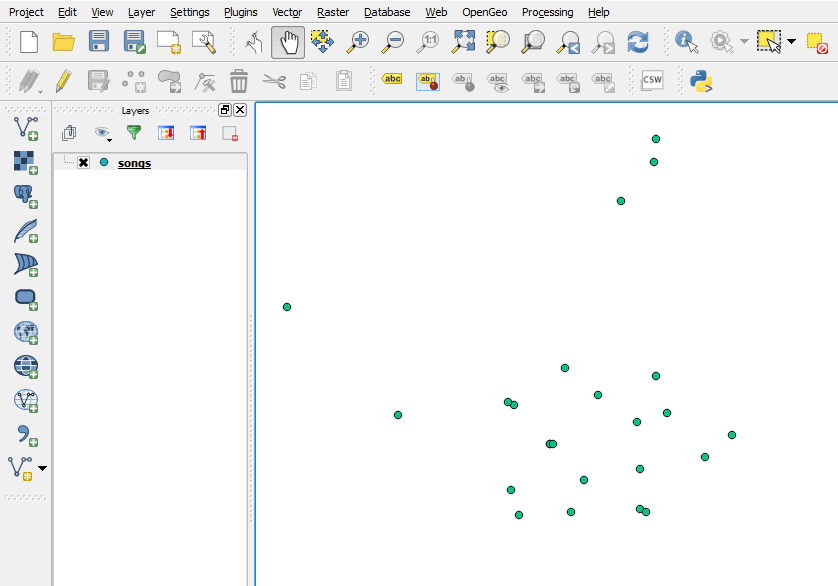Open the Processing menu
The height and width of the screenshot is (586, 838).
547,12
